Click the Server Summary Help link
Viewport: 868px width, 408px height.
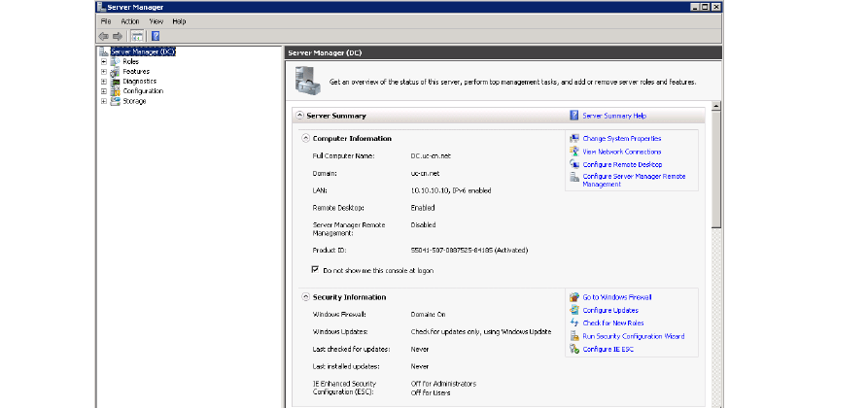coord(614,116)
